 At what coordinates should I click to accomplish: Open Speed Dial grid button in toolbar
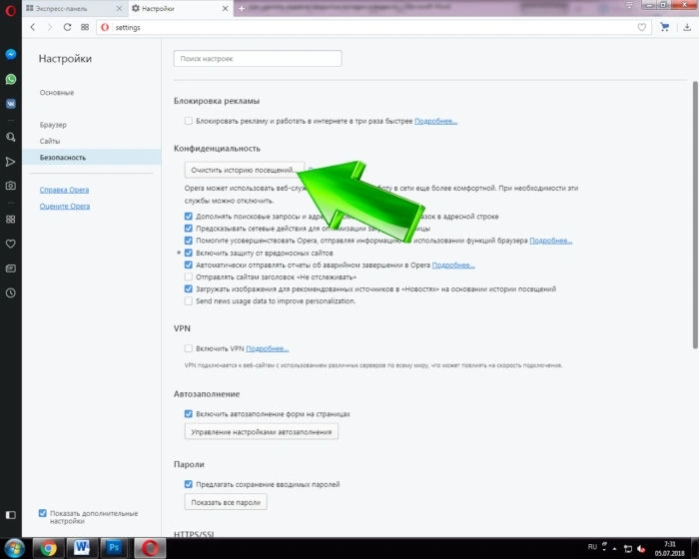[x=85, y=27]
